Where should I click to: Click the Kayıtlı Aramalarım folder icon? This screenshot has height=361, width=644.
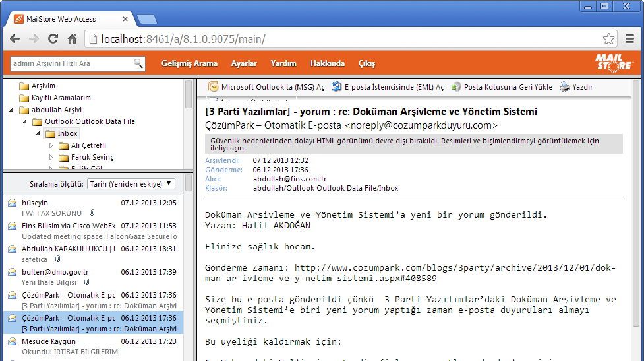click(24, 98)
